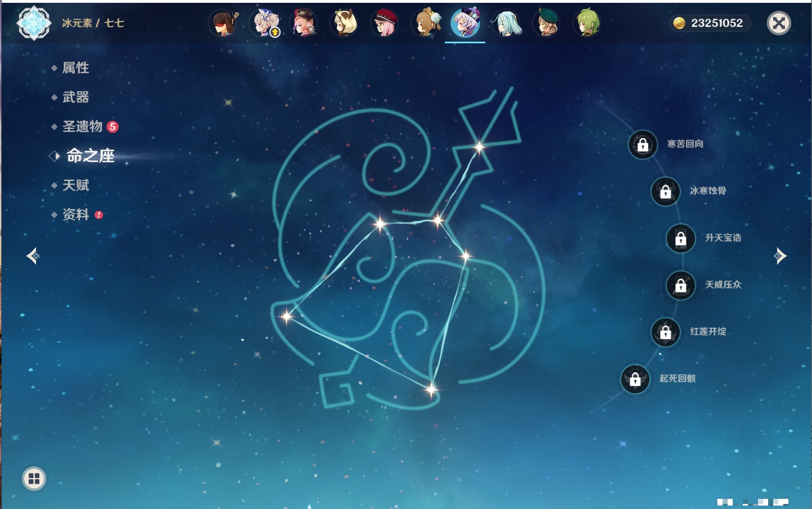
Task: Open the locked 寒苦回向 constellation node
Action: (x=643, y=145)
